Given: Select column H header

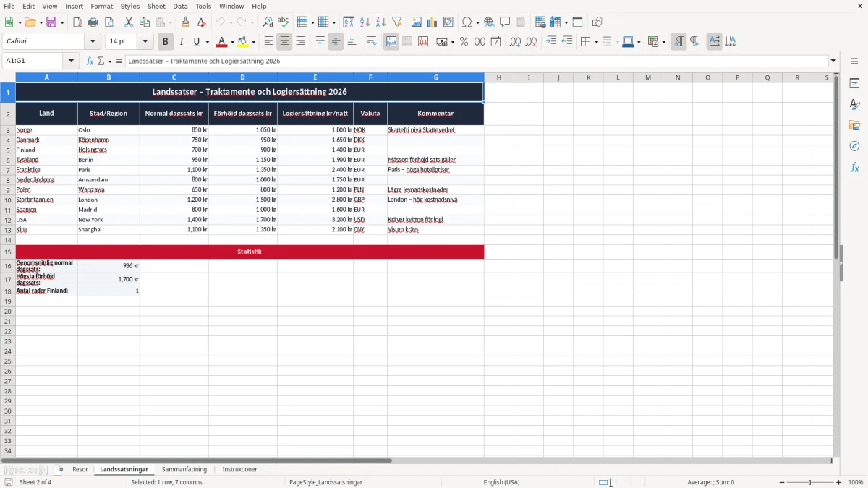Looking at the screenshot, I should click(499, 77).
